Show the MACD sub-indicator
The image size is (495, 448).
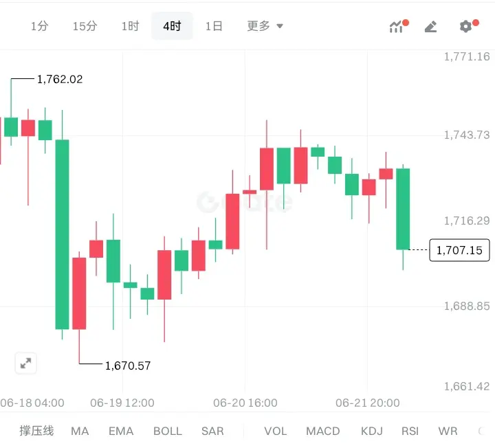323,431
